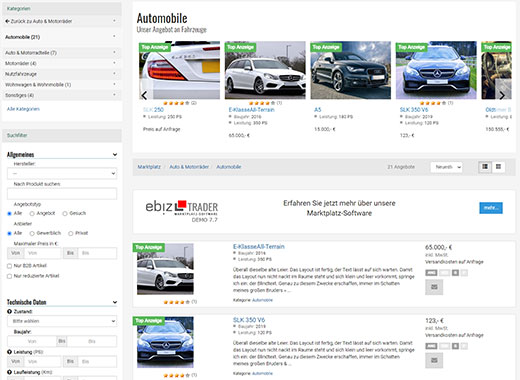Expand Wohnwagen & Wohnmobile category
This screenshot has height=380, width=520.
[114, 84]
